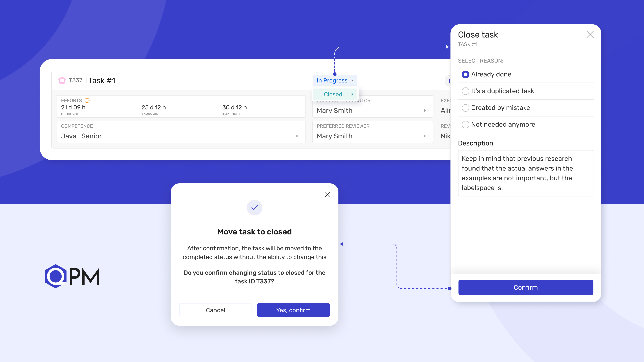This screenshot has height=362, width=644.
Task: Click the QPM hexagon logo
Action: pos(56,276)
